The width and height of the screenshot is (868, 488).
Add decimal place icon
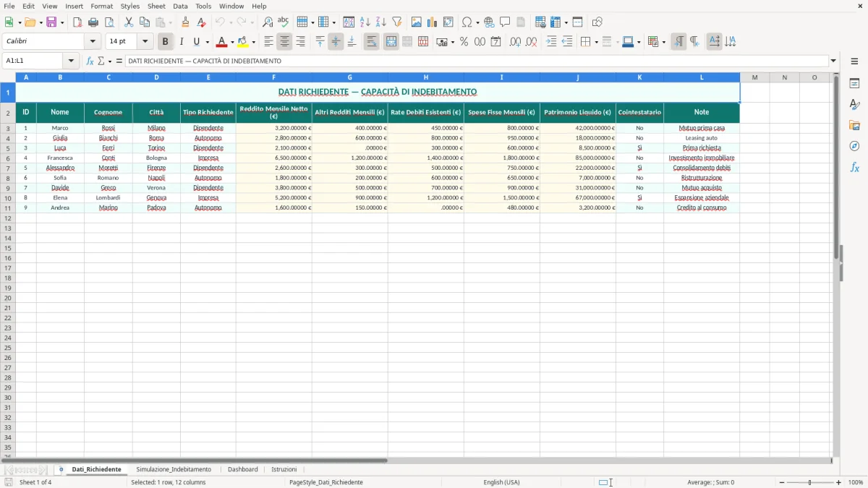(x=515, y=42)
